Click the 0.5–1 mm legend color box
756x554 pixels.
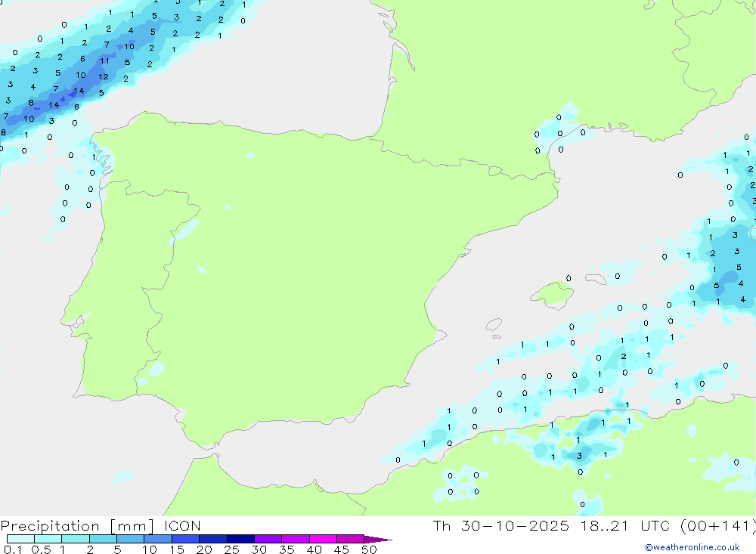pyautogui.click(x=48, y=539)
